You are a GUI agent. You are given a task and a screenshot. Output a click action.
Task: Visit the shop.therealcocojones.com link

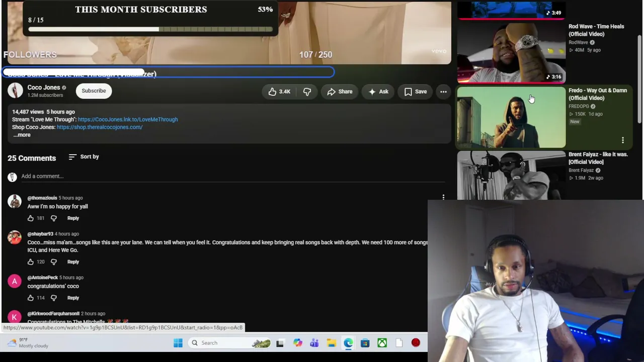click(100, 127)
